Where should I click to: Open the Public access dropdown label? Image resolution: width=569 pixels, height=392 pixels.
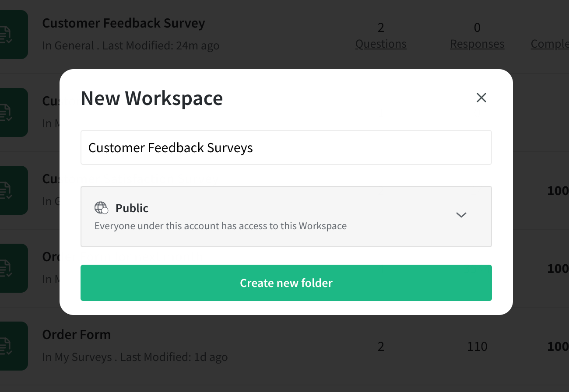132,208
